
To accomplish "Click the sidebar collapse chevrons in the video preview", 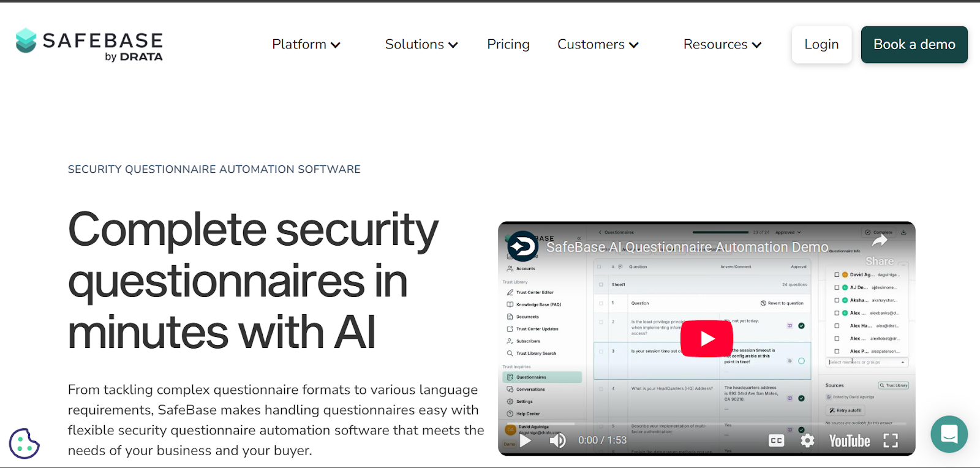I will [x=579, y=238].
